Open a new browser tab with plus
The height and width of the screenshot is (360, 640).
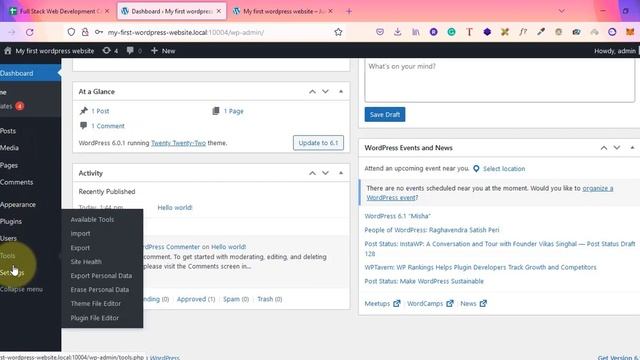pos(349,11)
